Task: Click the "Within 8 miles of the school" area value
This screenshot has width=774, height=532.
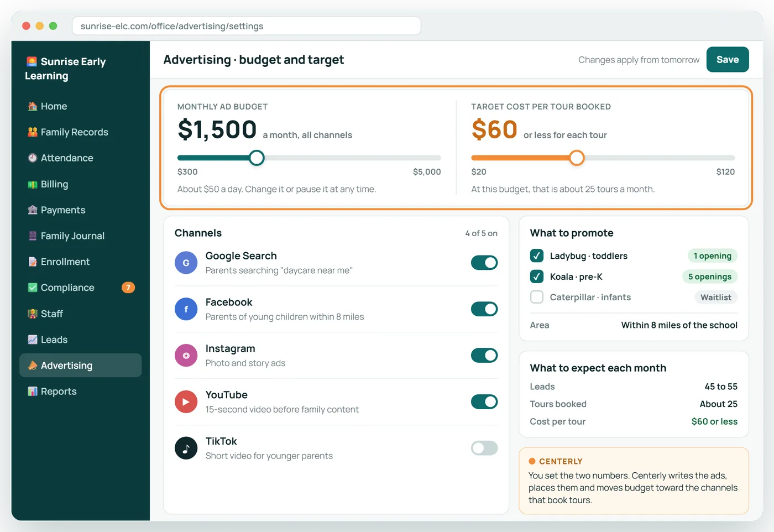Action: point(679,325)
